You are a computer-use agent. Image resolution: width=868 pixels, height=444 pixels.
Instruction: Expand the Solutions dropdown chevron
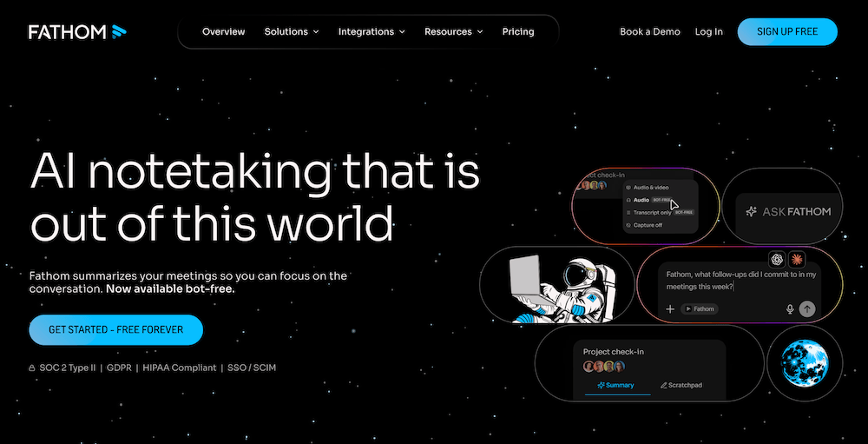pyautogui.click(x=316, y=32)
